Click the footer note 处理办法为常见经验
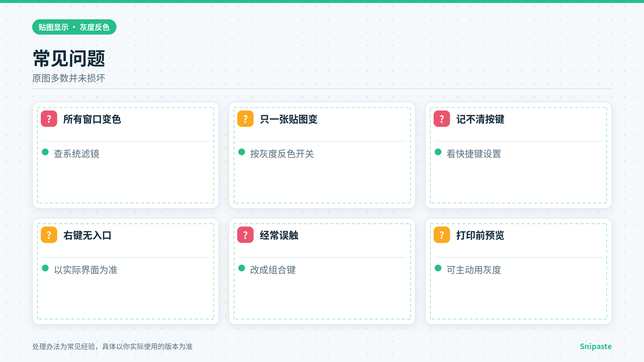This screenshot has height=362, width=644. point(112,346)
